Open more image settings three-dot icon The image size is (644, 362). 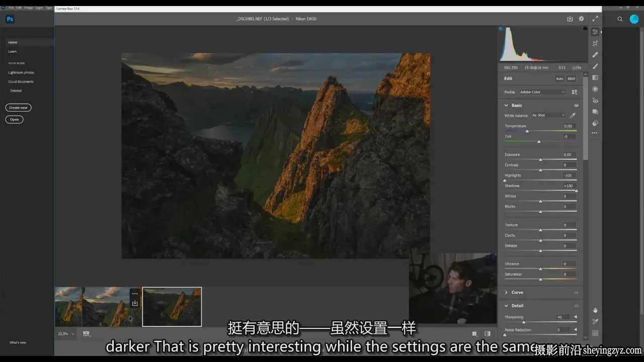click(x=595, y=133)
